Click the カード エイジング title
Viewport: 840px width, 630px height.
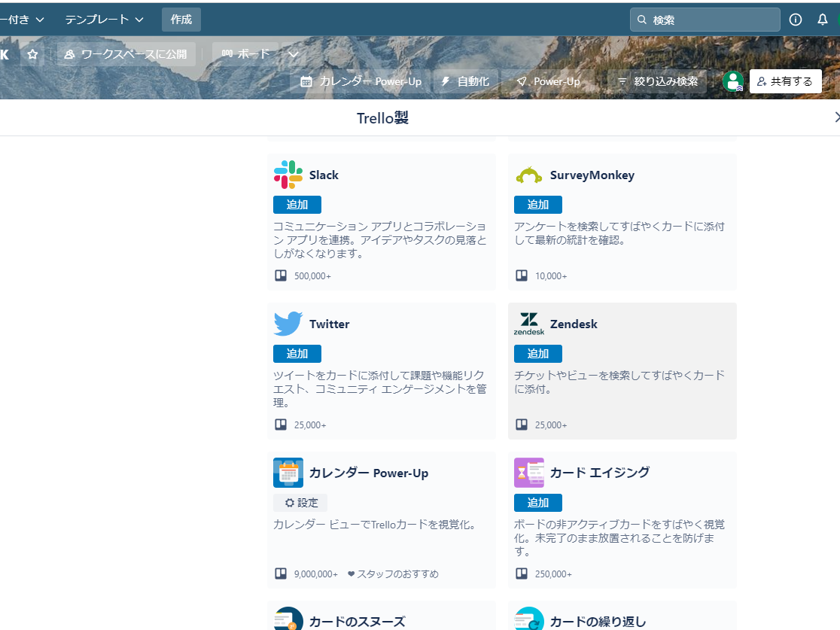pos(599,473)
